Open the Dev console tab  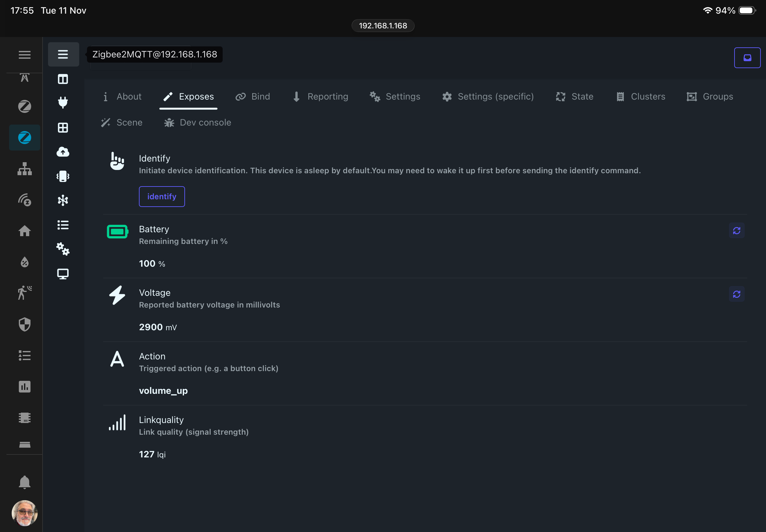coord(197,123)
